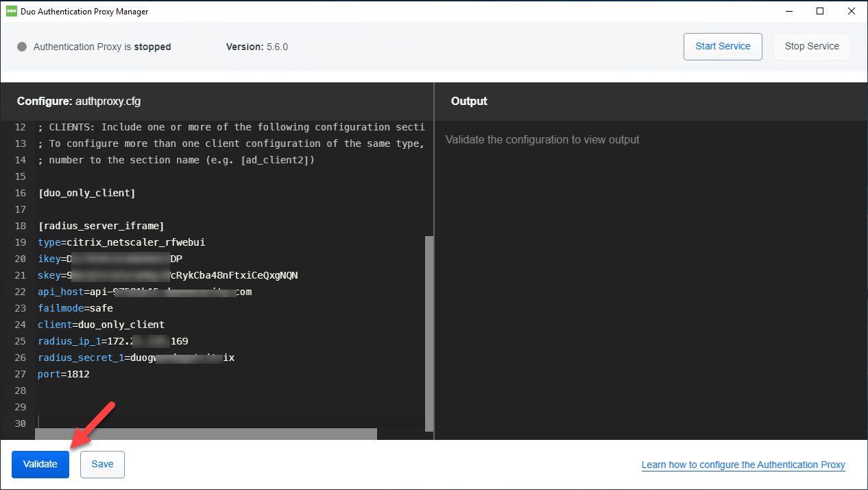
Task: Save the configuration file
Action: tap(102, 464)
